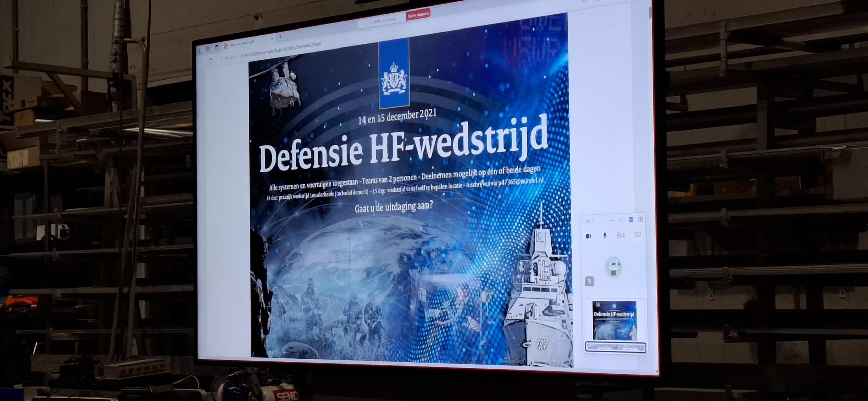Click the participant avatar in meeting window
The height and width of the screenshot is (401, 868).
(x=614, y=267)
